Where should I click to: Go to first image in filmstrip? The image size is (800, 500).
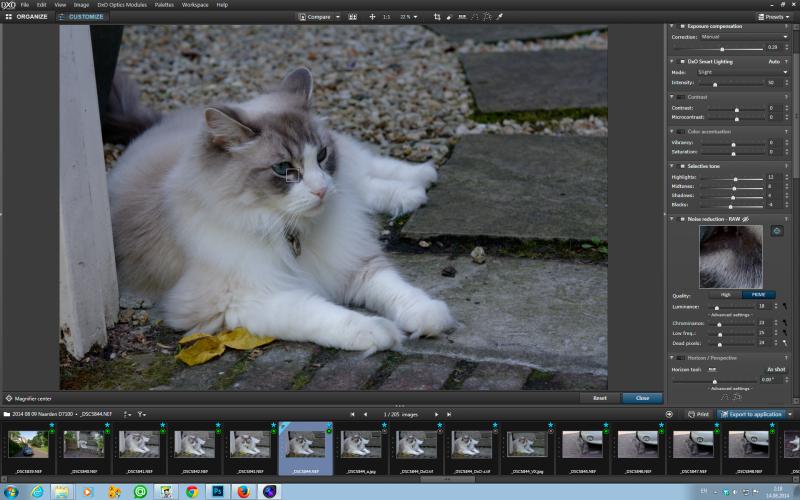352,414
